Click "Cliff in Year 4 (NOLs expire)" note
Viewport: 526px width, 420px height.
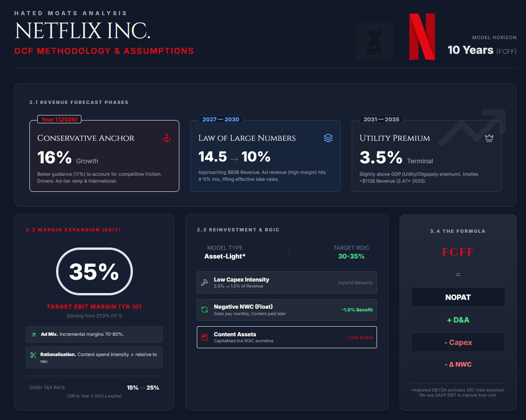(94, 396)
